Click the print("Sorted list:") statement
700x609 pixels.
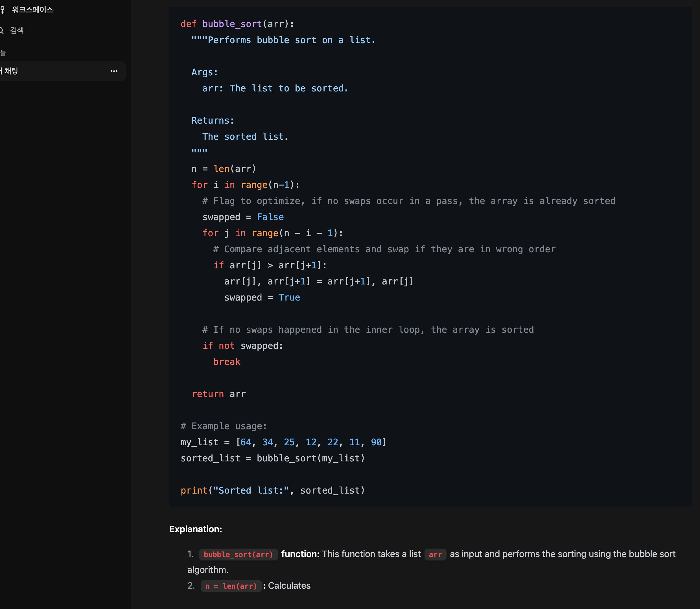(x=272, y=490)
